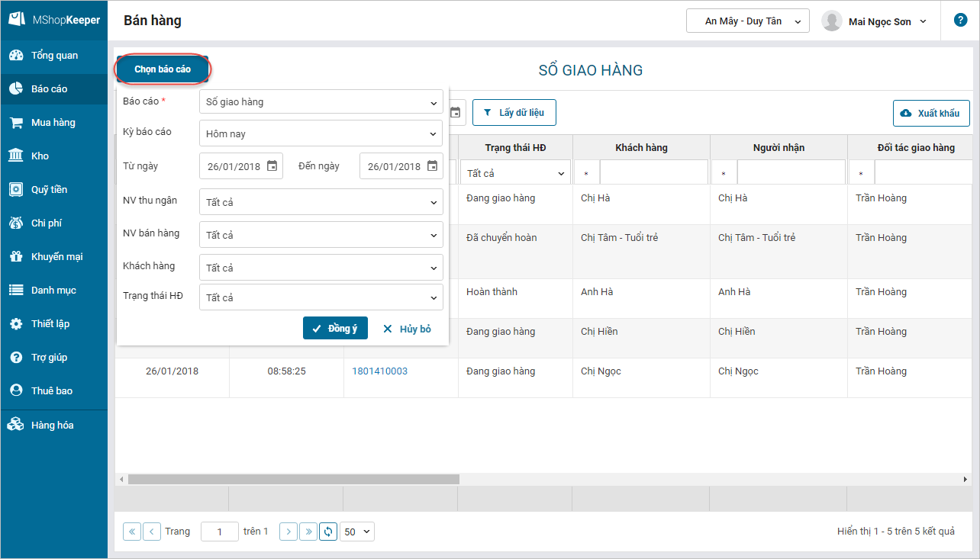This screenshot has width=980, height=559.
Task: Expand the Báo cáo dropdown showing Sổ giao hàng
Action: click(x=321, y=101)
